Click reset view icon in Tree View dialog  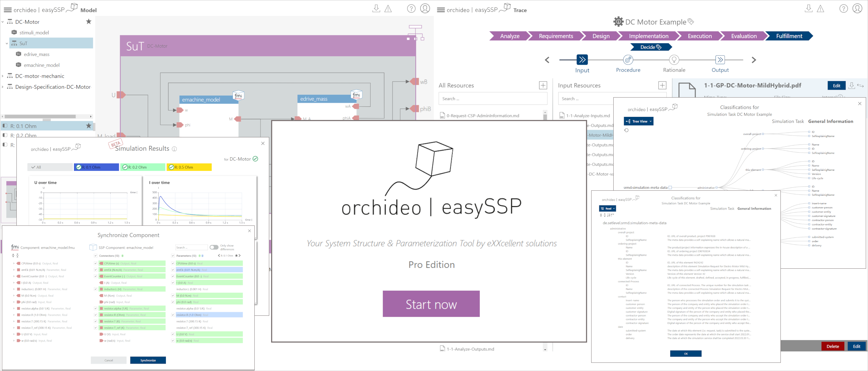pyautogui.click(x=626, y=130)
